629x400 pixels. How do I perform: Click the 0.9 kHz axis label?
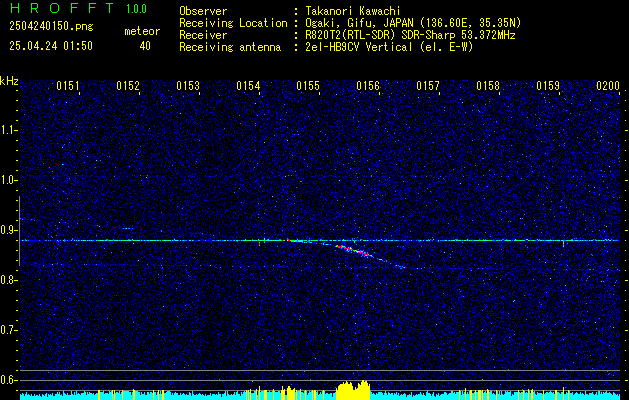[8, 230]
